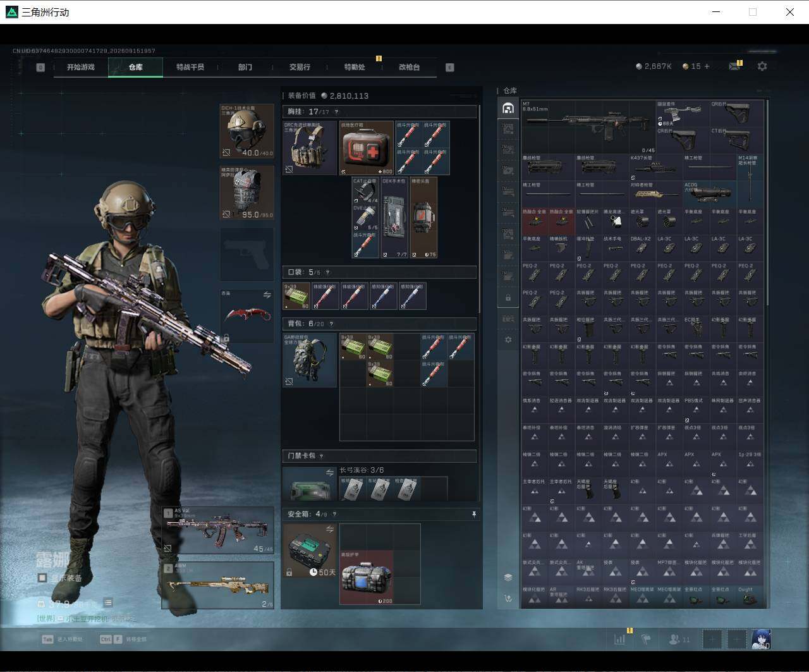The height and width of the screenshot is (672, 809).
Task: Select the CT枪托 stock in stash
Action: point(736,140)
